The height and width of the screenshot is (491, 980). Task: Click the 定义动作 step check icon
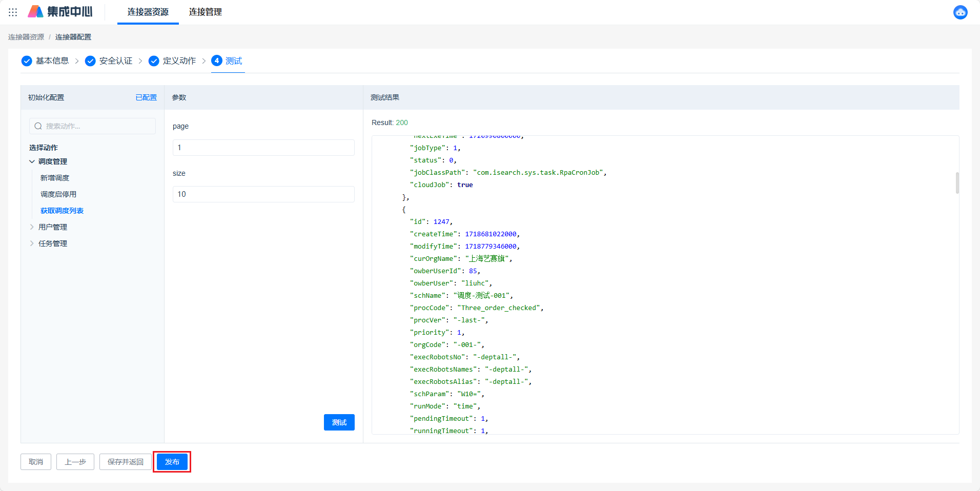(x=154, y=61)
